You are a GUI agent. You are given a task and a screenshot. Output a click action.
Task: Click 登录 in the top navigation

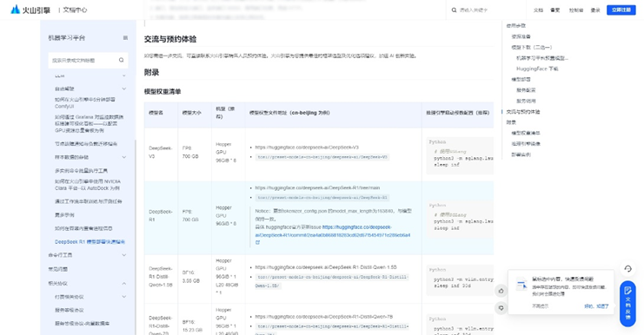(595, 10)
